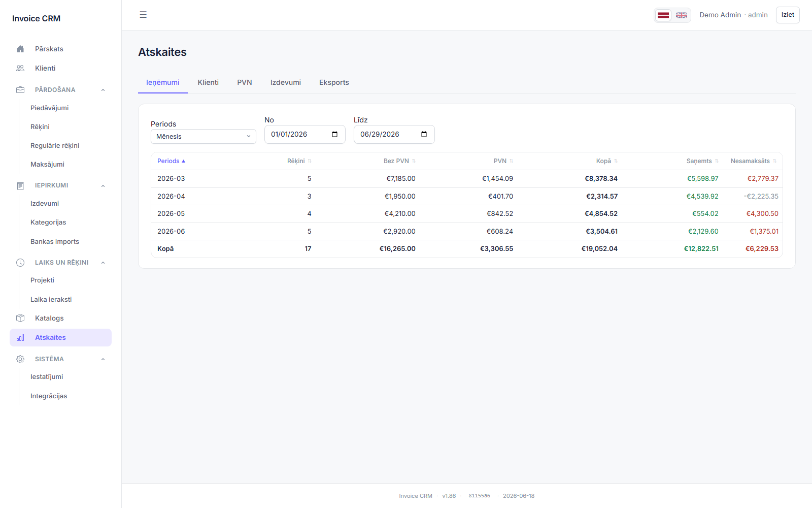Open the Periods Mēnesis dropdown
The image size is (812, 508).
coord(204,136)
